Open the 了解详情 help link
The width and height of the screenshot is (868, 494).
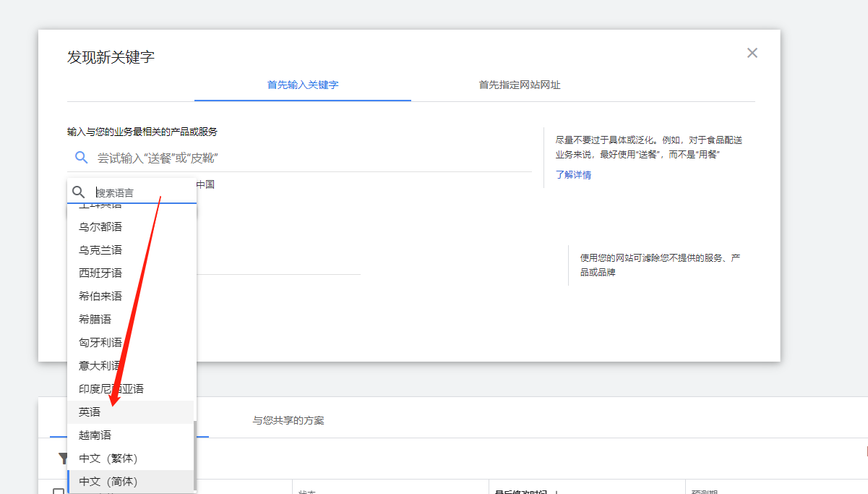[573, 174]
